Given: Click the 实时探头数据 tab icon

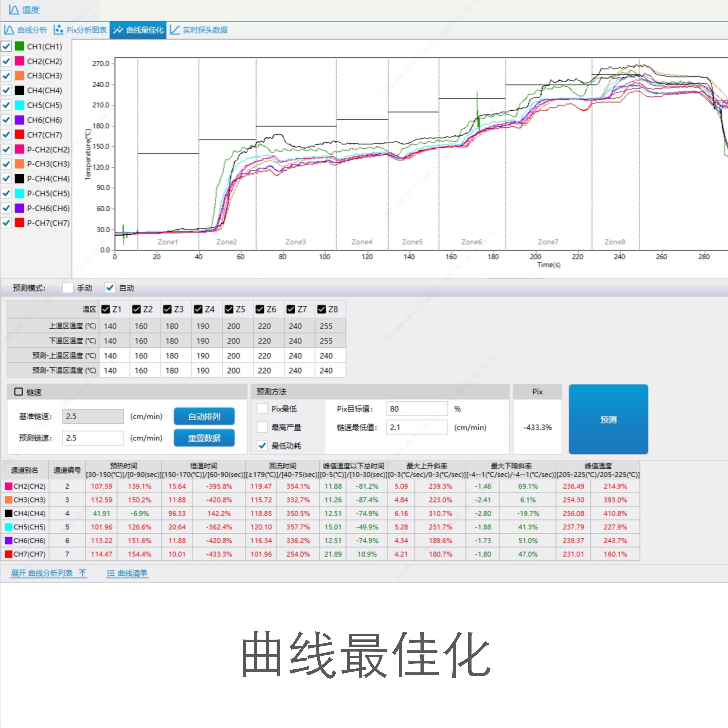Looking at the screenshot, I should point(175,30).
